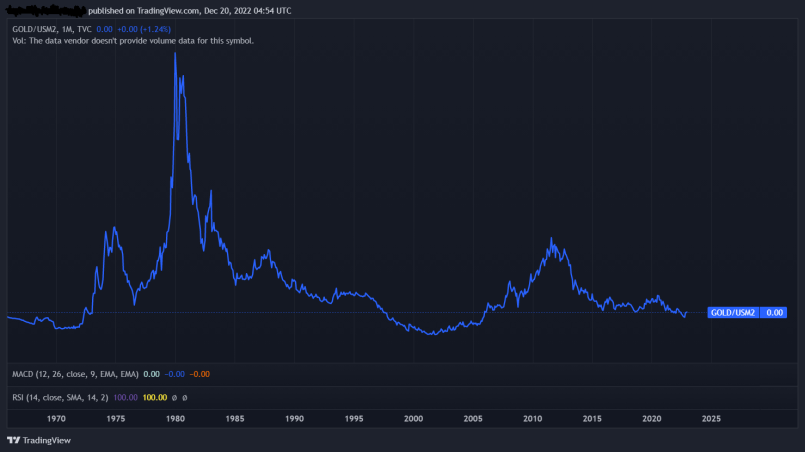Click the yellow 100.00 RSI value

(x=155, y=398)
